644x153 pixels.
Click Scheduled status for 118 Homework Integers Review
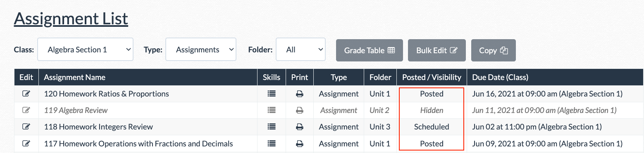tap(432, 127)
